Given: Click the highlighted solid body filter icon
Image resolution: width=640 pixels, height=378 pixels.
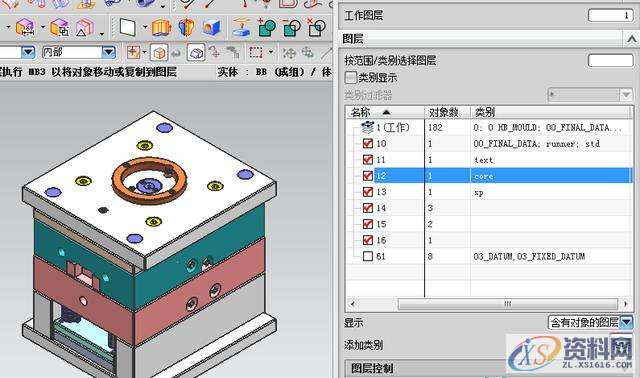Looking at the screenshot, I should 196,53.
